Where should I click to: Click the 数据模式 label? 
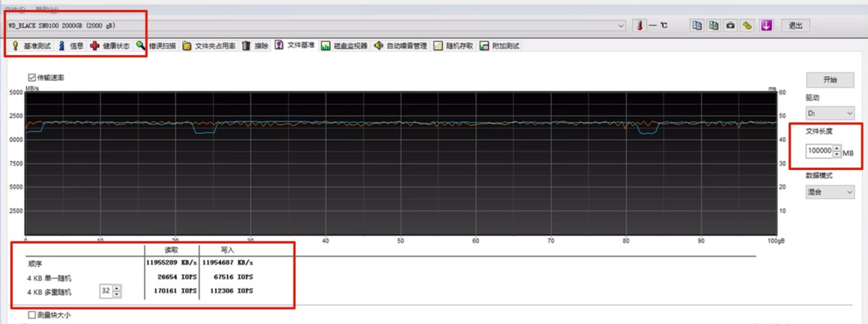pyautogui.click(x=820, y=175)
